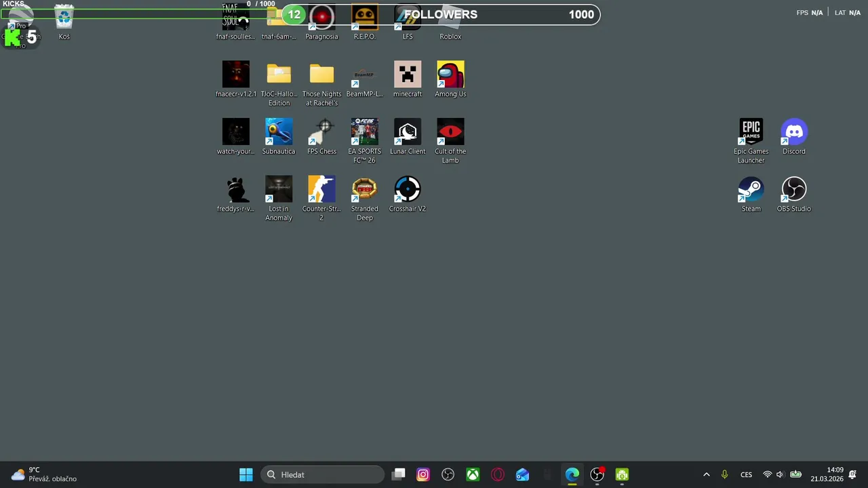Screen dimensions: 868x488
Task: Open the Steam desktop shortcut
Action: (751, 195)
